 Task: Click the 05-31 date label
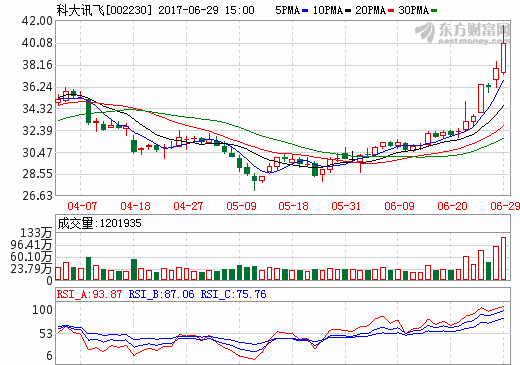click(x=346, y=206)
